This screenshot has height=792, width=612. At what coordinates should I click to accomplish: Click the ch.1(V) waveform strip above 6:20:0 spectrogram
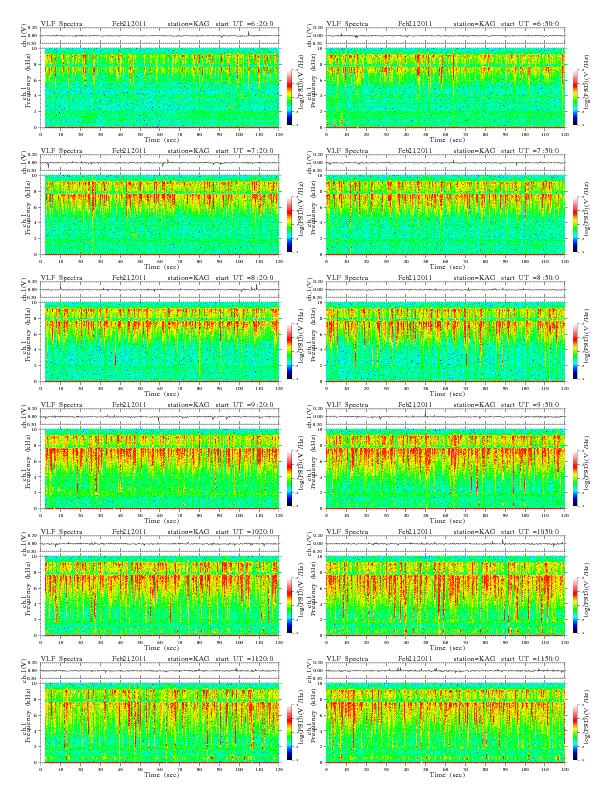(x=160, y=36)
